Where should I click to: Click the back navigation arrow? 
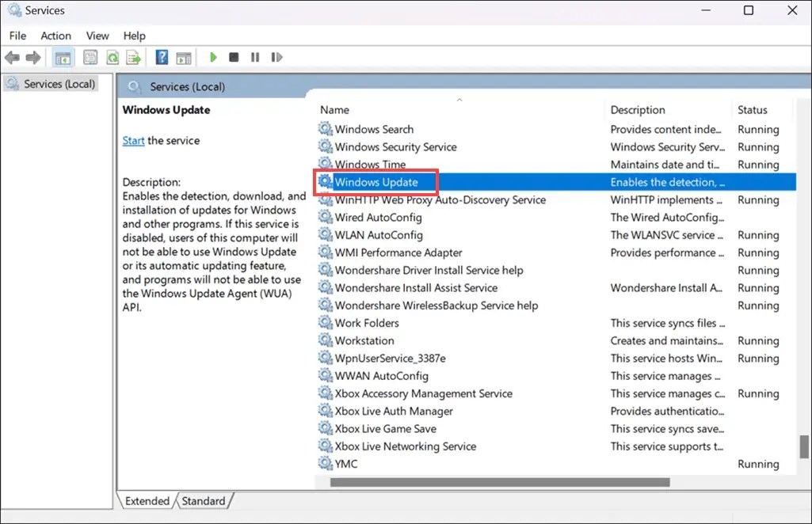[12, 57]
